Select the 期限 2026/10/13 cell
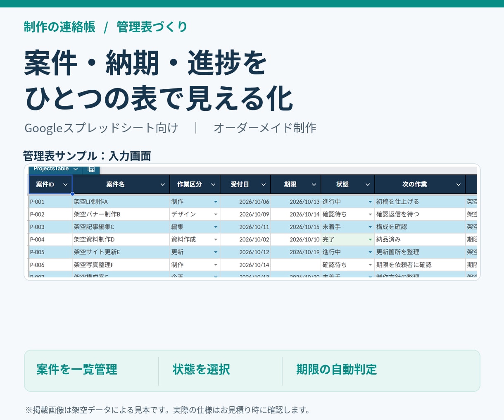504x420 pixels. coord(296,202)
